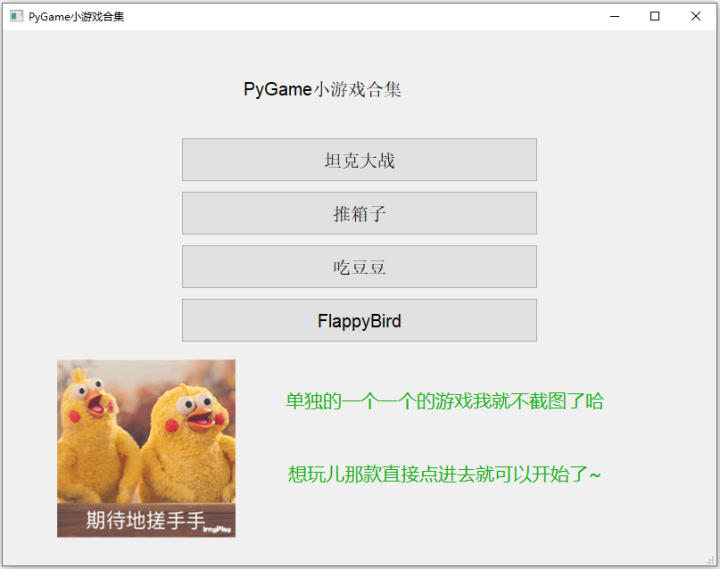Viewport: 720px width, 569px height.
Task: Open the 推箱子 game
Action: click(359, 213)
